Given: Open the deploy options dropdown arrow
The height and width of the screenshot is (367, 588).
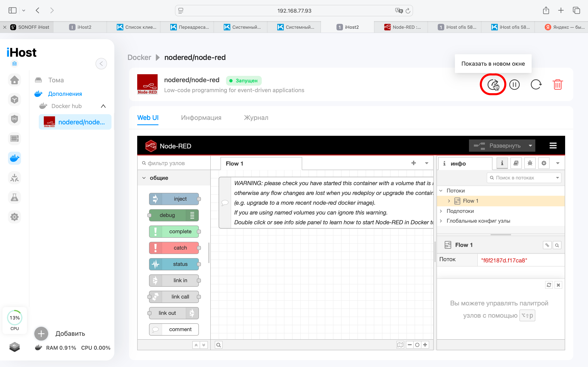Looking at the screenshot, I should click(x=530, y=146).
